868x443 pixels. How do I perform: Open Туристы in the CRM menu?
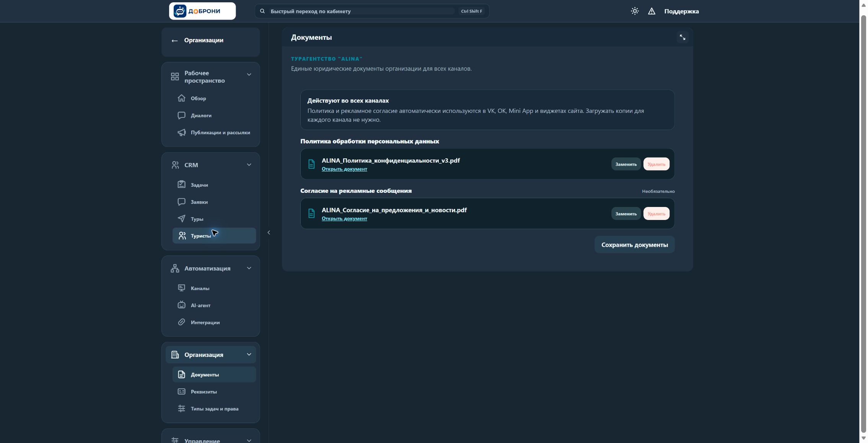[x=214, y=236]
